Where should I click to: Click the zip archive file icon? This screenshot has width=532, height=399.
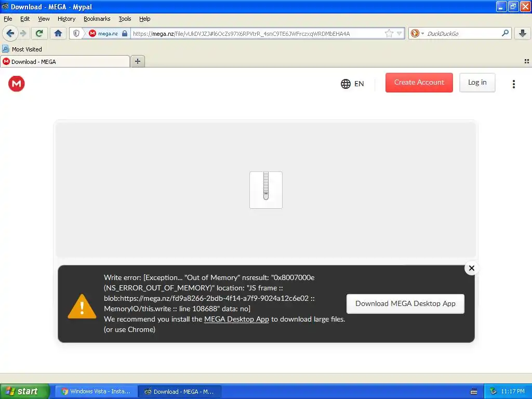click(x=265, y=190)
